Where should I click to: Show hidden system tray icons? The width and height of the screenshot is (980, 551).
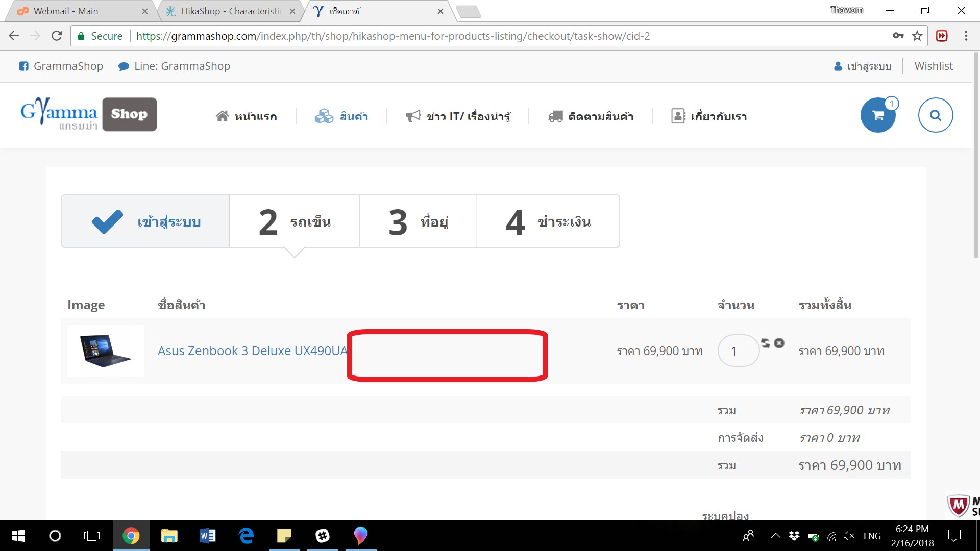tap(775, 536)
